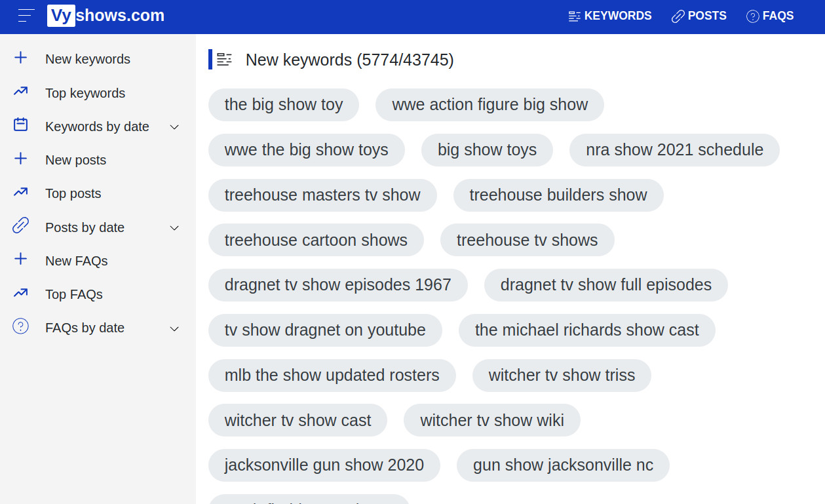Click the 'nra show 2021 schedule' keyword chip
The width and height of the screenshot is (825, 504).
[x=674, y=149]
